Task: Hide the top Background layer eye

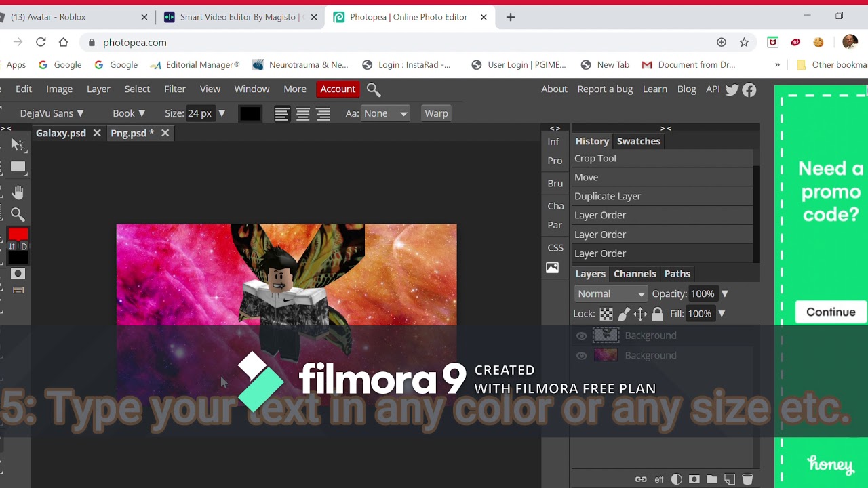Action: (581, 335)
